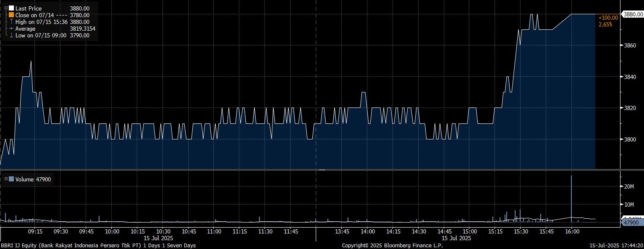Click the 10M volume axis arrow marker
Viewport: 644px width, 249px height.
622,204
